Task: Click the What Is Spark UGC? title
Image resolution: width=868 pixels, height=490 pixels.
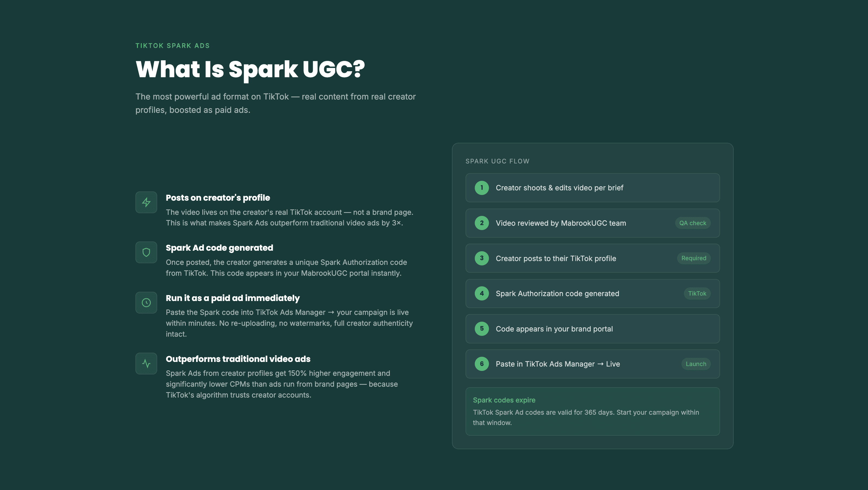Action: pos(250,69)
